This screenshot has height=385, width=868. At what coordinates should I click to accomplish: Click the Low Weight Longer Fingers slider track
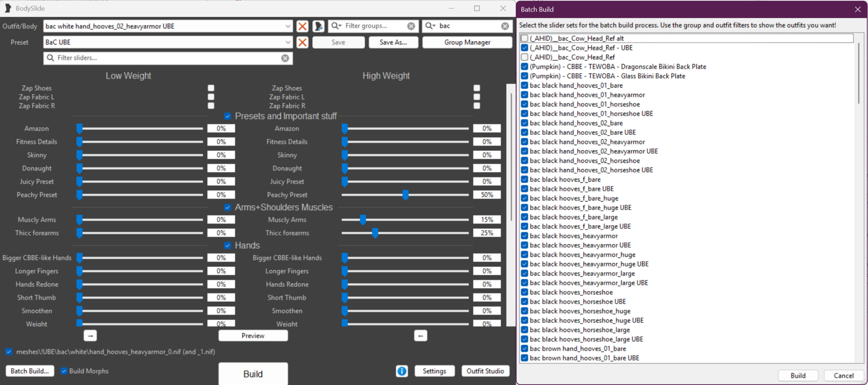point(140,271)
